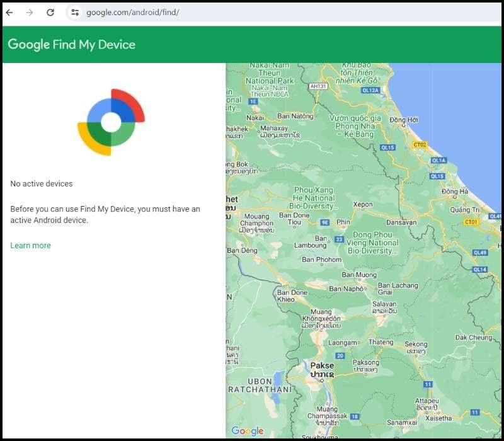This screenshot has height=441, width=504.
Task: Open site information icon in address bar
Action: 75,13
